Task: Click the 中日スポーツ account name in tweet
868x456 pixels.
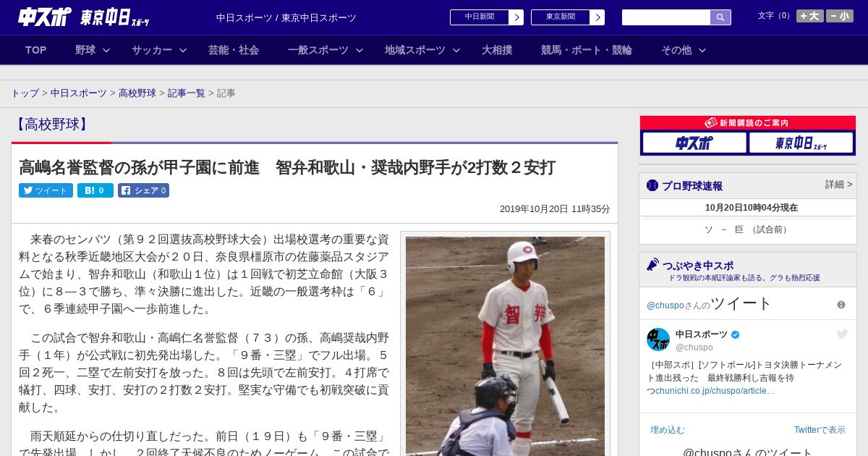Action: point(702,334)
